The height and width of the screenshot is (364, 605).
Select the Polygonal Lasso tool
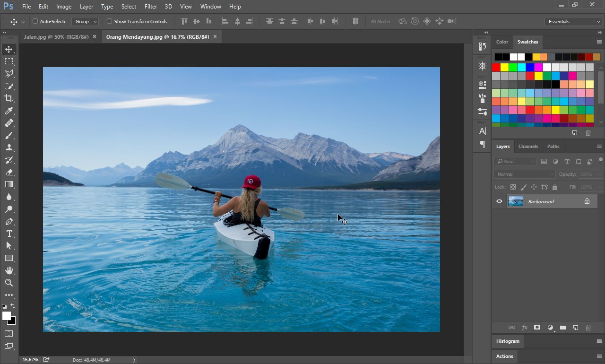pyautogui.click(x=9, y=74)
